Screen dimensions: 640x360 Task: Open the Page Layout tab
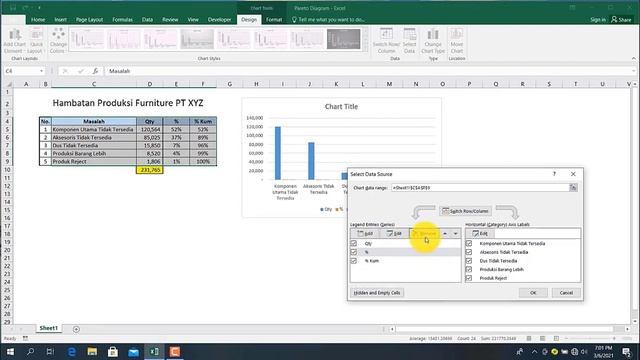[89, 19]
